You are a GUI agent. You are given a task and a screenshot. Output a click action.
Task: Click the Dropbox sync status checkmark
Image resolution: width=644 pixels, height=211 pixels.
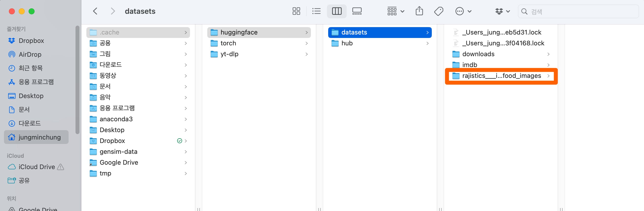(x=179, y=141)
